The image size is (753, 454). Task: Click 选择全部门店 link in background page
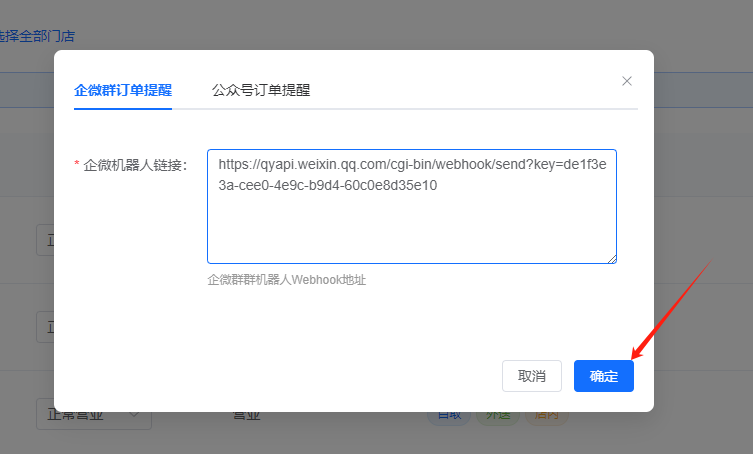(x=37, y=36)
